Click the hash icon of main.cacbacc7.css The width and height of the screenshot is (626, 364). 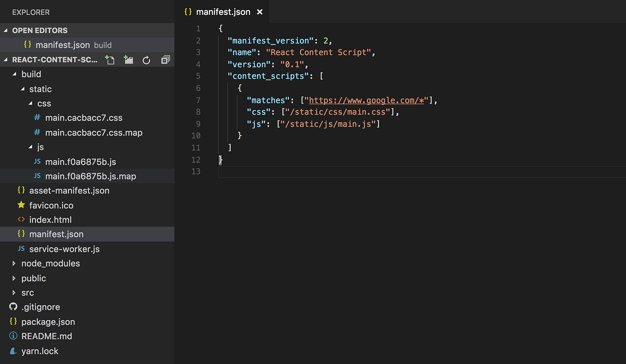click(37, 118)
